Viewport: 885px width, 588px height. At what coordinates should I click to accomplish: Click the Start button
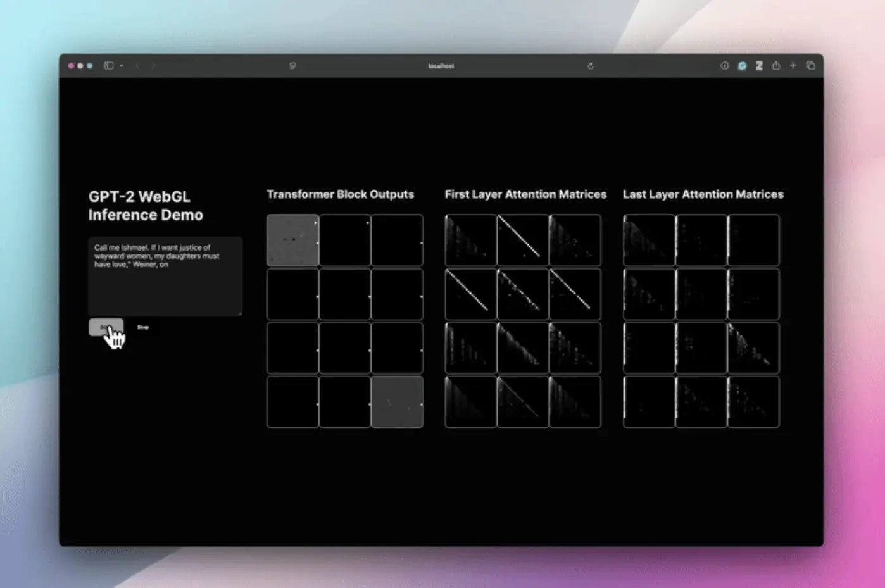click(x=106, y=327)
